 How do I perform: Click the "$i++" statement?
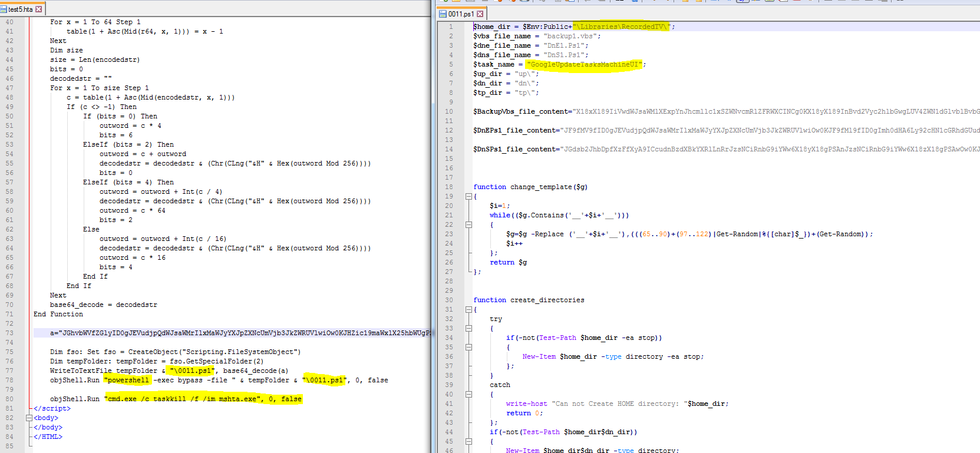click(x=514, y=243)
